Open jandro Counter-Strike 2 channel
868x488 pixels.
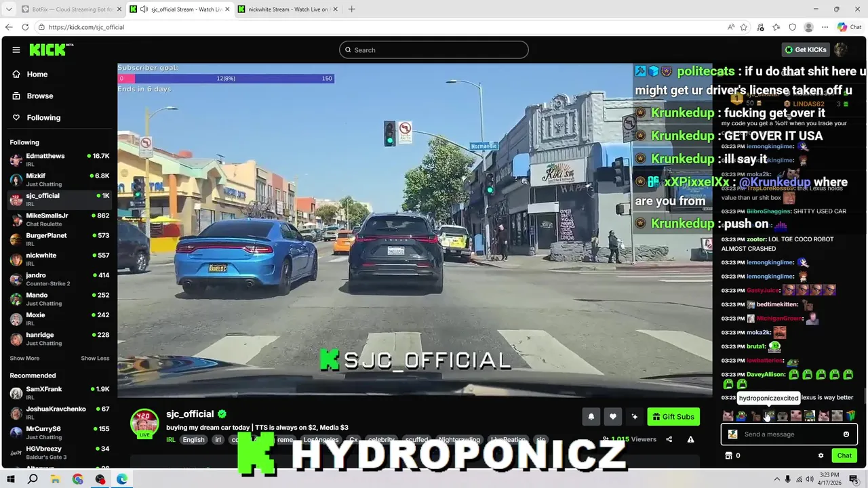click(60, 279)
